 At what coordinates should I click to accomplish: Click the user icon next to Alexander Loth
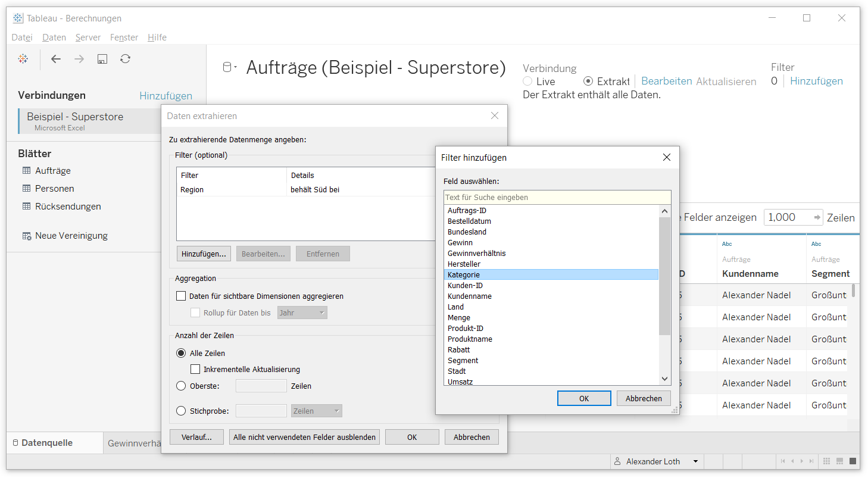(x=618, y=461)
